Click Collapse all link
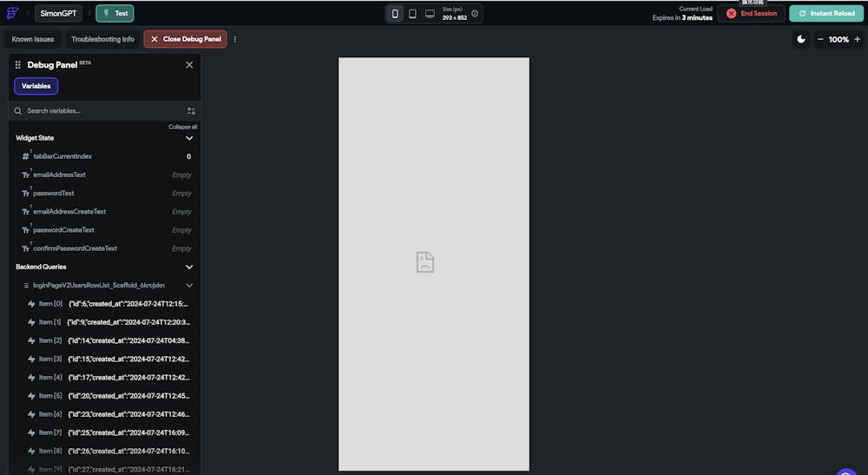 (182, 127)
